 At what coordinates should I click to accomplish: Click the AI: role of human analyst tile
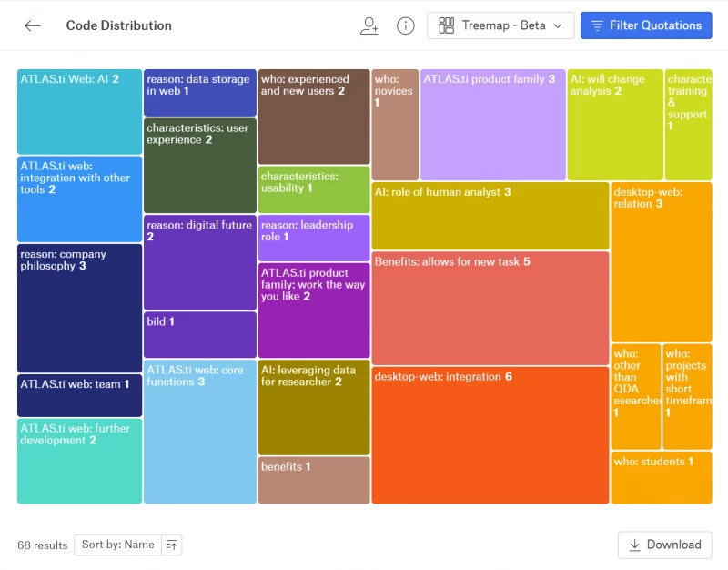click(490, 216)
